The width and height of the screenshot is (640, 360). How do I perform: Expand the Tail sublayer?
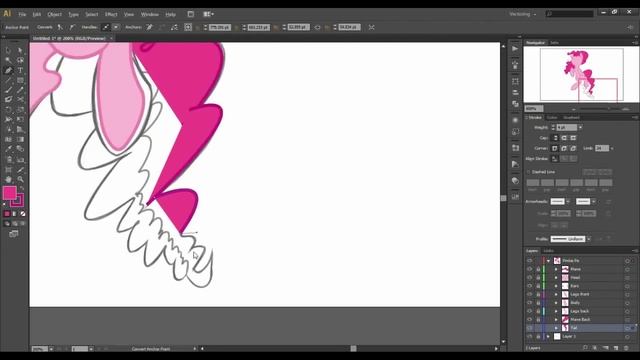[x=556, y=328]
